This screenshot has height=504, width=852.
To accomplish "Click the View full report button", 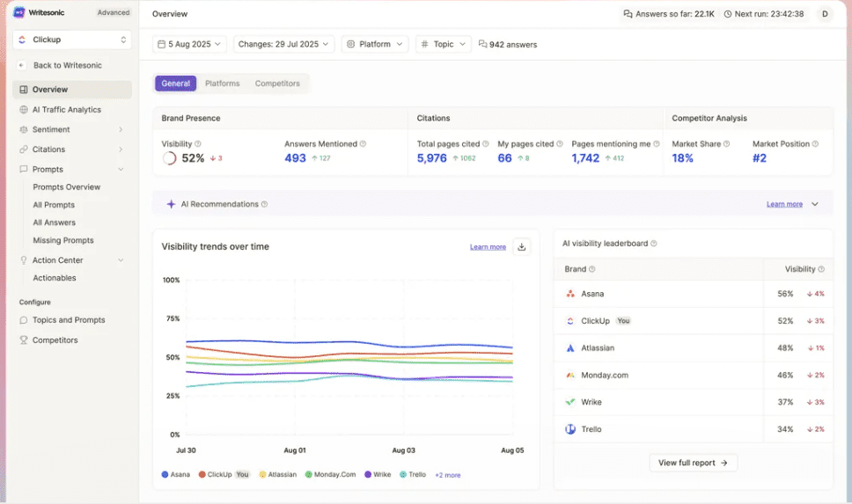I will pyautogui.click(x=693, y=463).
